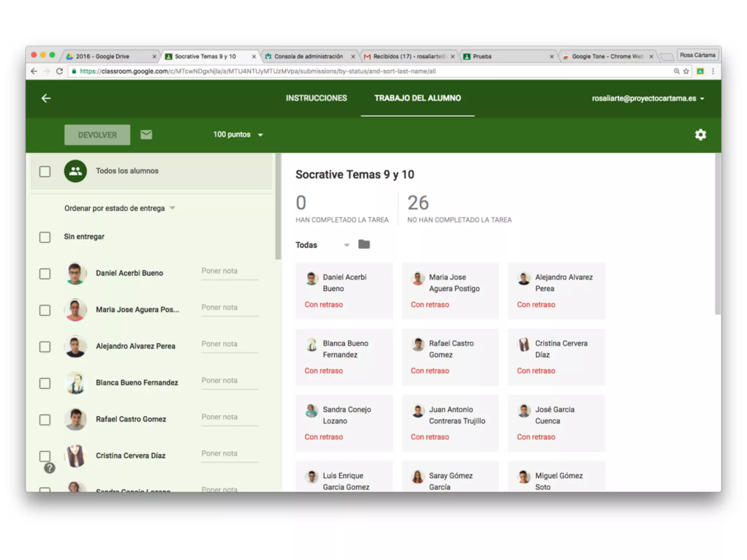
Task: Toggle the Sin entregar checkbox
Action: (45, 237)
